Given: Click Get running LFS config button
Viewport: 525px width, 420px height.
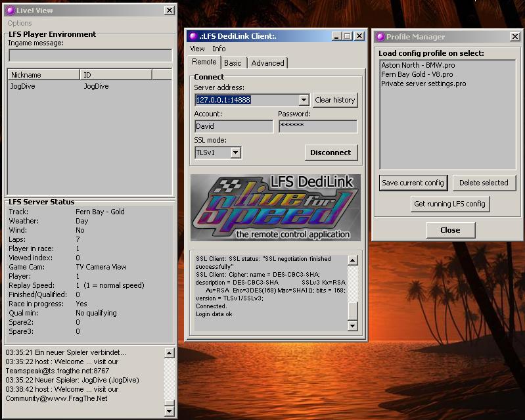Looking at the screenshot, I should (449, 204).
